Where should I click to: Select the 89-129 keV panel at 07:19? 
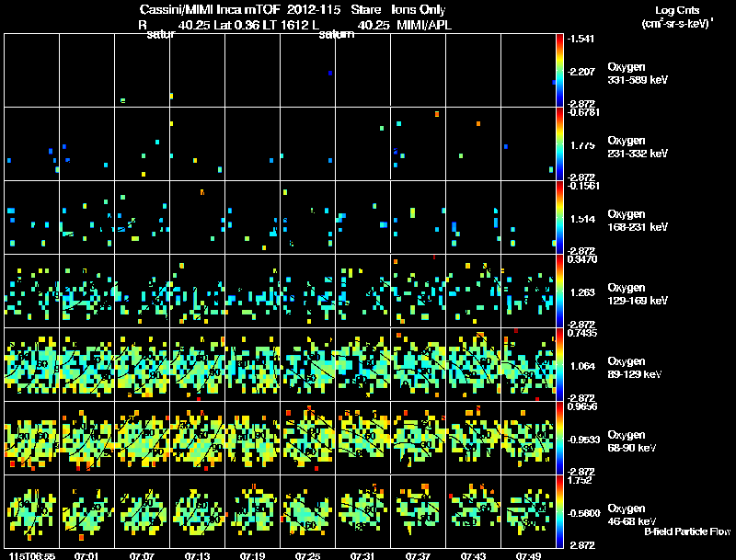(252, 364)
